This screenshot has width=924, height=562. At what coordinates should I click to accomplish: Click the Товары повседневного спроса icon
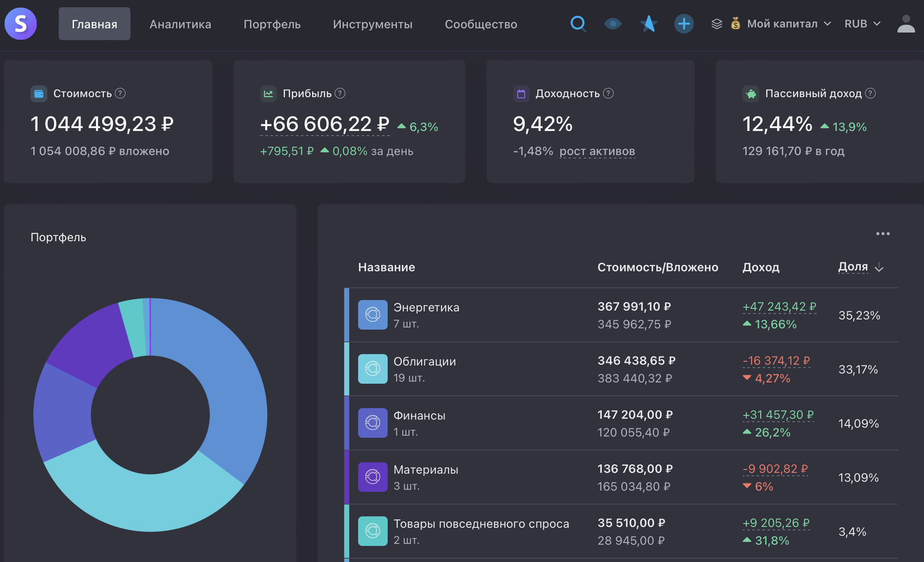pyautogui.click(x=373, y=531)
